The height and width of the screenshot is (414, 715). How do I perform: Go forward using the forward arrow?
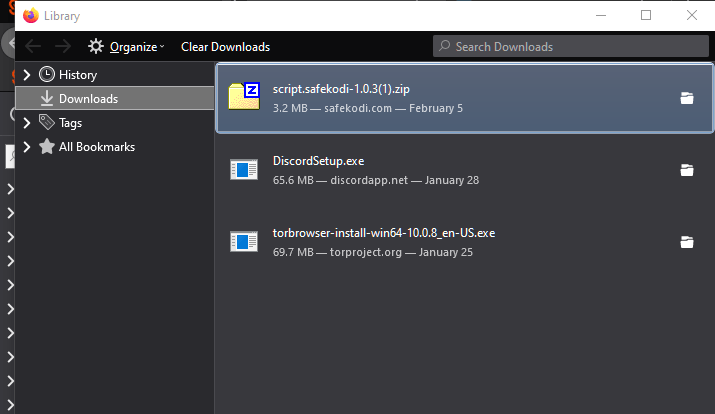click(x=63, y=46)
